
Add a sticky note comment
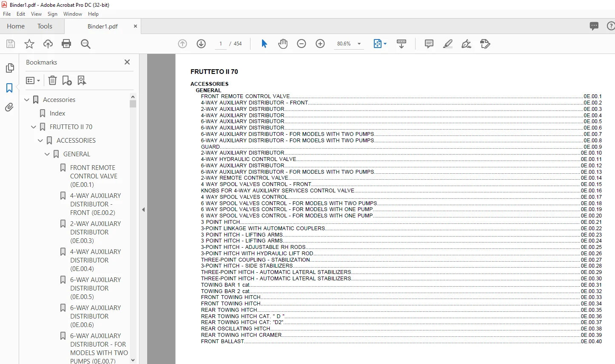[429, 44]
